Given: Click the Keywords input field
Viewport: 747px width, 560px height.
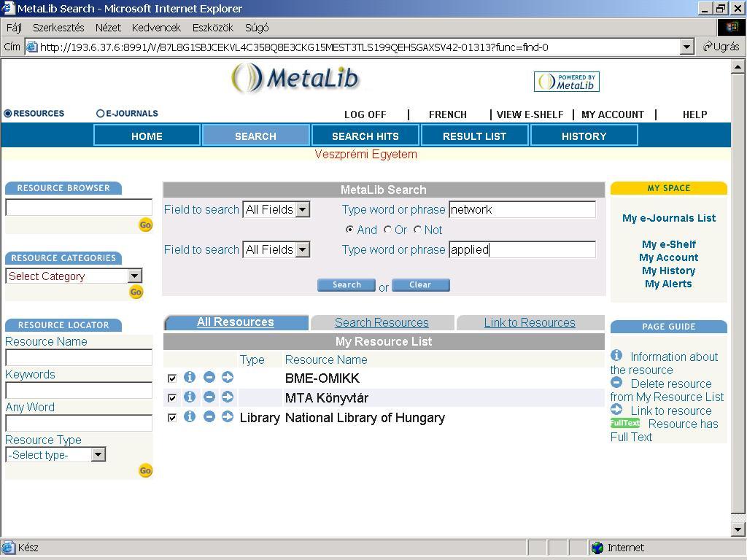Looking at the screenshot, I should coord(79,391).
